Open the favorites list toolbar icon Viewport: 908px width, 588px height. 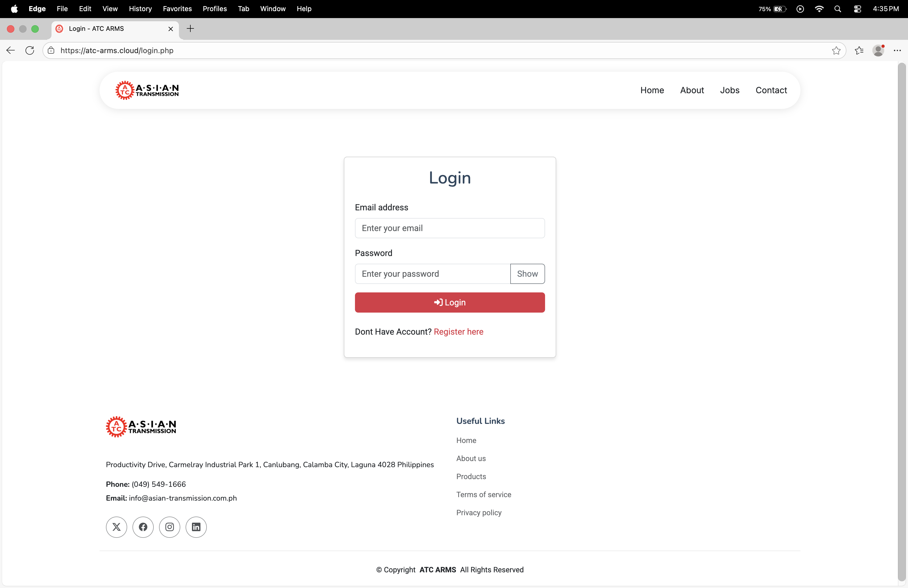(x=859, y=50)
